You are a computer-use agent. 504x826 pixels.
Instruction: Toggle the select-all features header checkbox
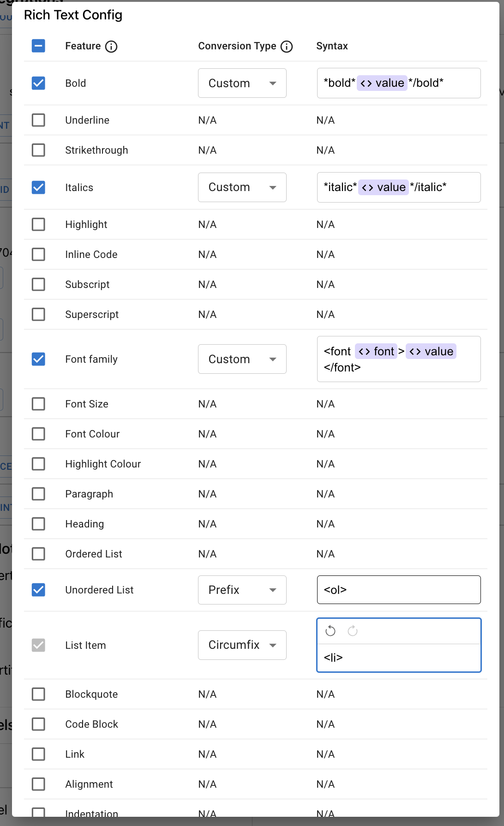coord(38,46)
